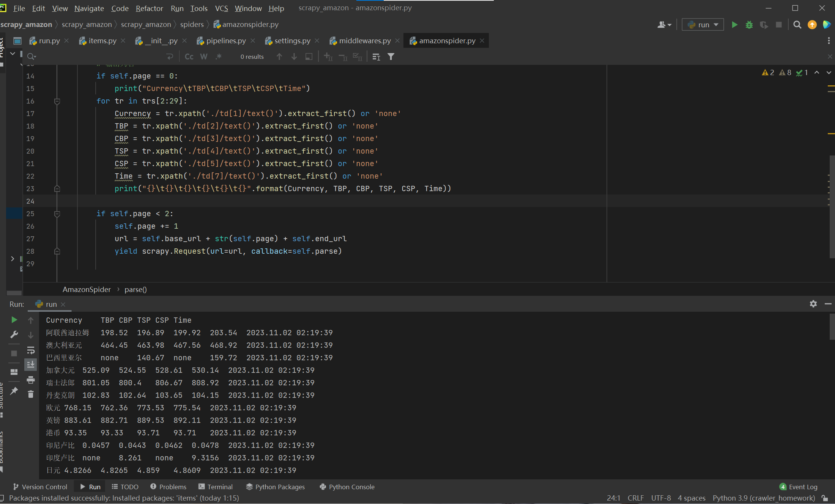Pin the Run tab
Image resolution: width=835 pixels, height=504 pixels.
[x=14, y=391]
